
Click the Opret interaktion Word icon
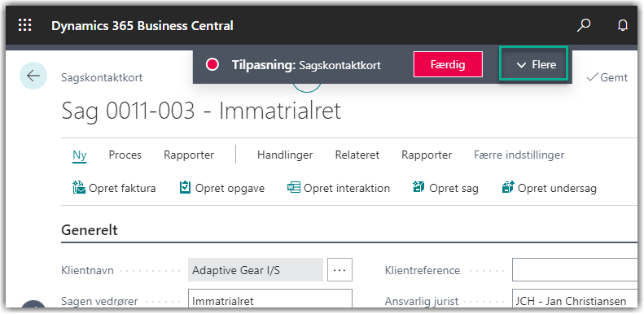(294, 188)
